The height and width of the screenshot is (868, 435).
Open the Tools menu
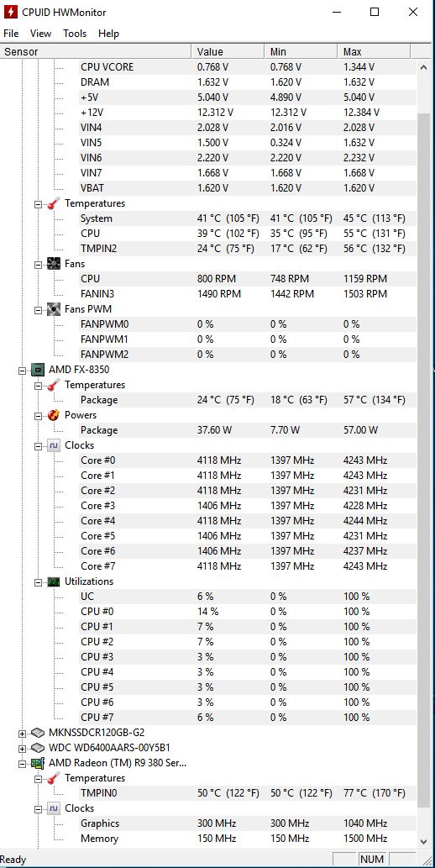click(75, 34)
